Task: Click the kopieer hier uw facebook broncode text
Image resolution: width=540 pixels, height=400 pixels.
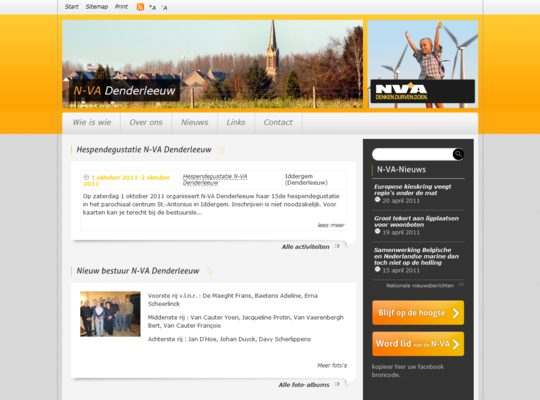Action: [408, 371]
